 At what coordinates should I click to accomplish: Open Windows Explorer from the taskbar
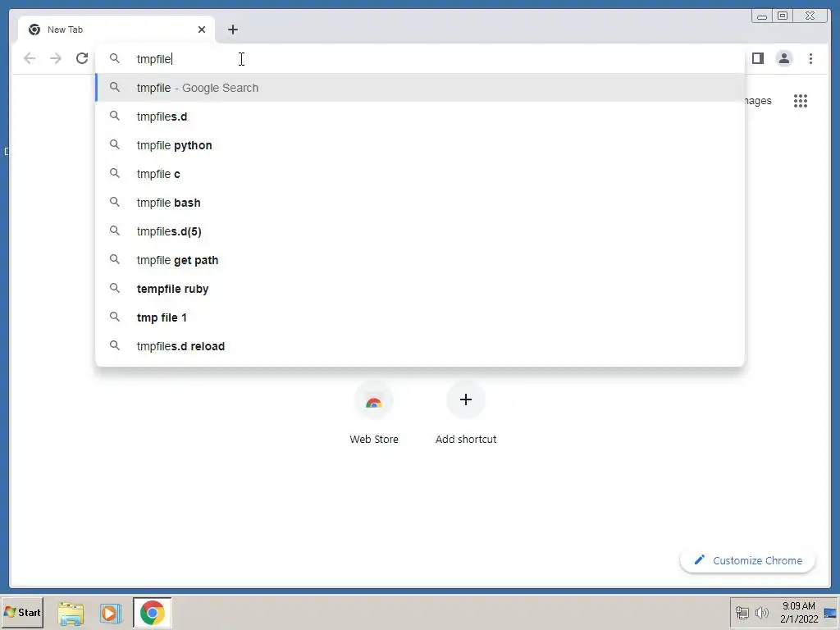click(x=71, y=613)
